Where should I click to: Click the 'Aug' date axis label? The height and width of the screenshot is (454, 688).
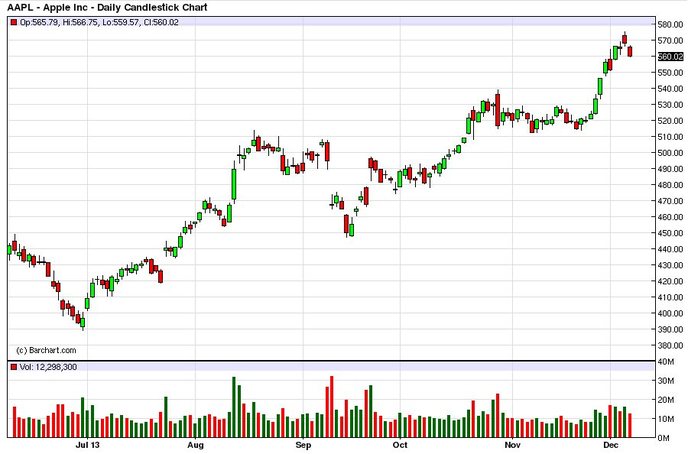195,445
